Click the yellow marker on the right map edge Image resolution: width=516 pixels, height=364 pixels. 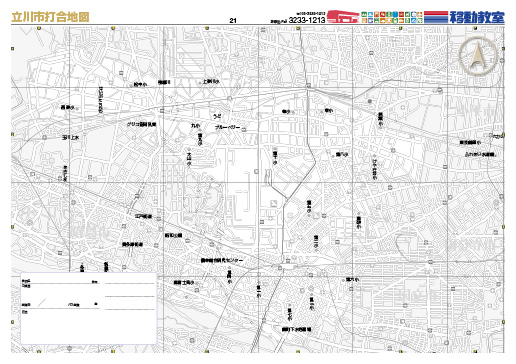point(503,135)
